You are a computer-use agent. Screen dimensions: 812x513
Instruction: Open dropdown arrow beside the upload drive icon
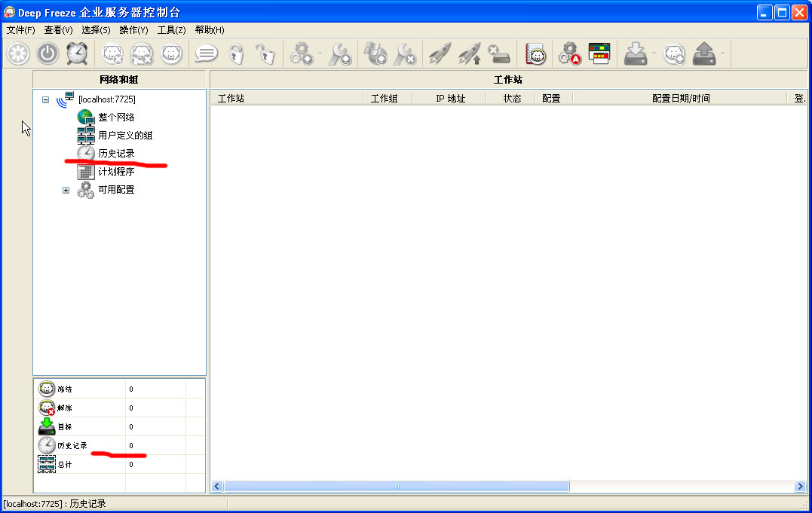722,53
